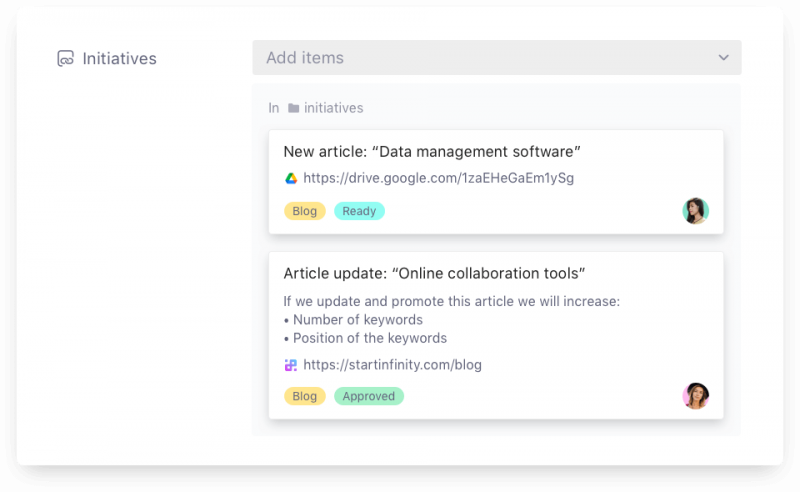Click the assignee avatar on the Data management card
The image size is (800, 492).
click(695, 210)
